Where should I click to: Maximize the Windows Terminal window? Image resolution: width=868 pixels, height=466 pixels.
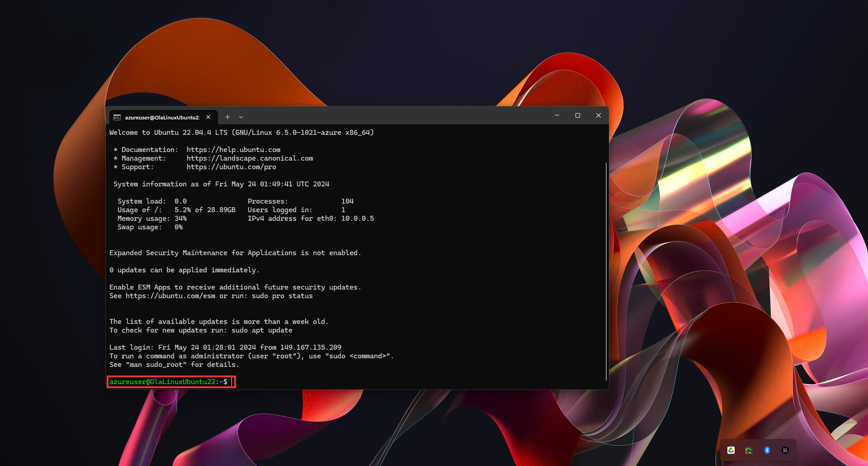[x=577, y=115]
